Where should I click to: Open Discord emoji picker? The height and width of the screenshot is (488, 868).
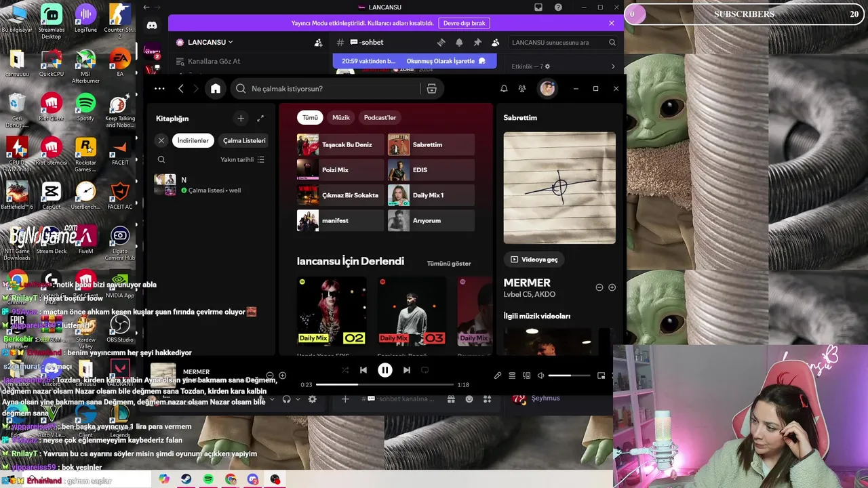tap(469, 399)
